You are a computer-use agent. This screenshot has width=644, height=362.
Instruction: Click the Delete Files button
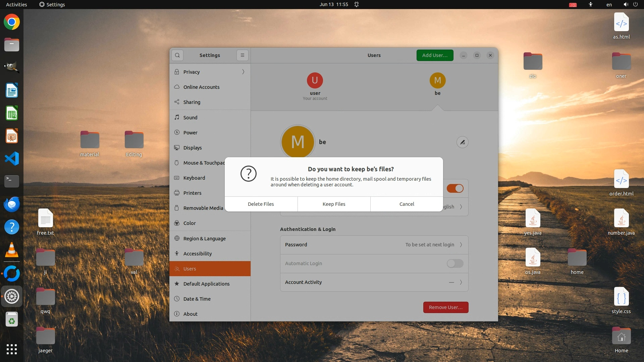click(x=261, y=204)
